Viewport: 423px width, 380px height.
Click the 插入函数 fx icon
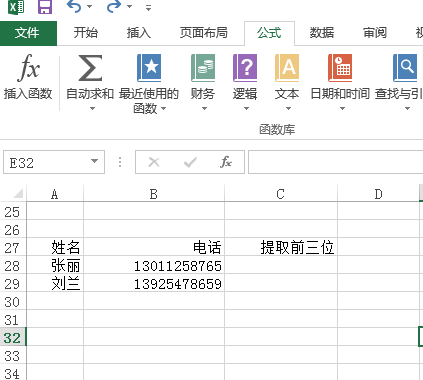[28, 68]
